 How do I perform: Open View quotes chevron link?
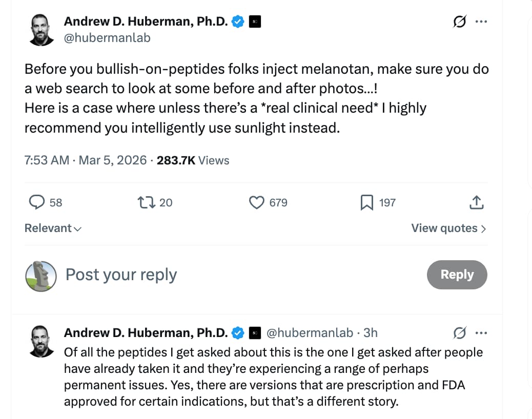pos(448,228)
